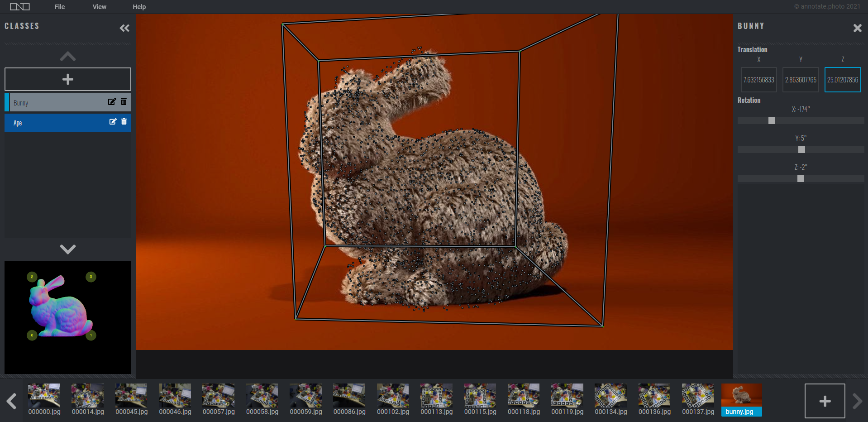
Task: Click the Translation Y input field
Action: pyautogui.click(x=801, y=80)
